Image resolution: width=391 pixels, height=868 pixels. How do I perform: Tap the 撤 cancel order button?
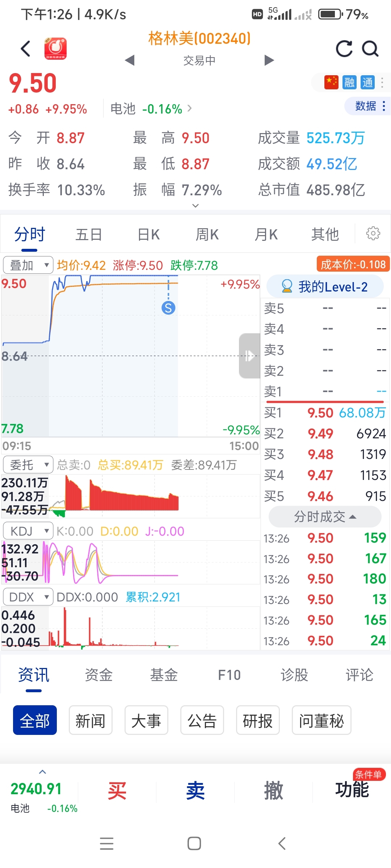tap(274, 791)
